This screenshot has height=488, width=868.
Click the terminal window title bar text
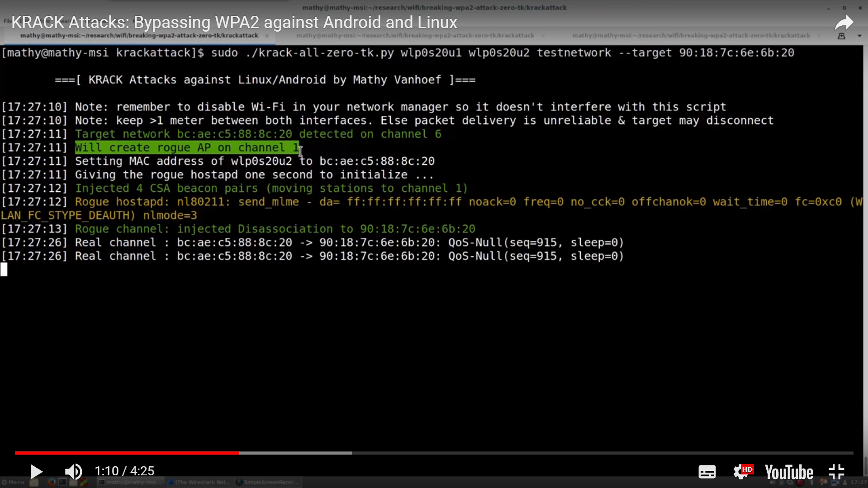434,8
